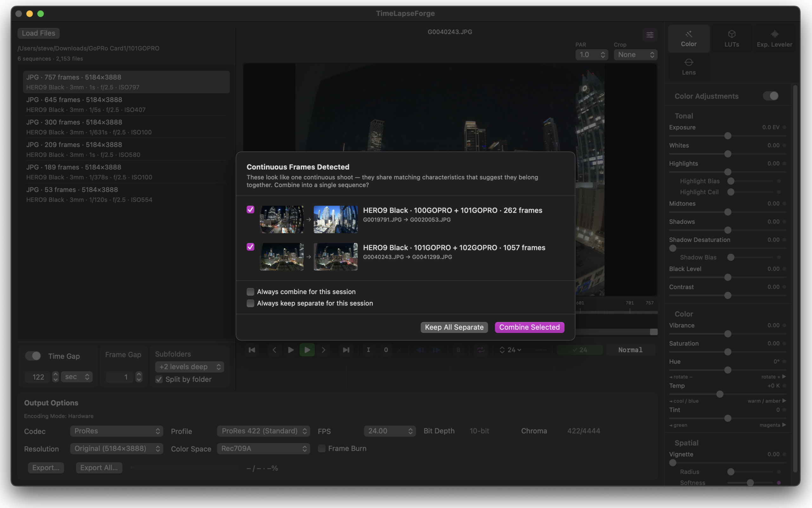Click the blue trim-right marker icon
This screenshot has width=812, height=508.
436,350
